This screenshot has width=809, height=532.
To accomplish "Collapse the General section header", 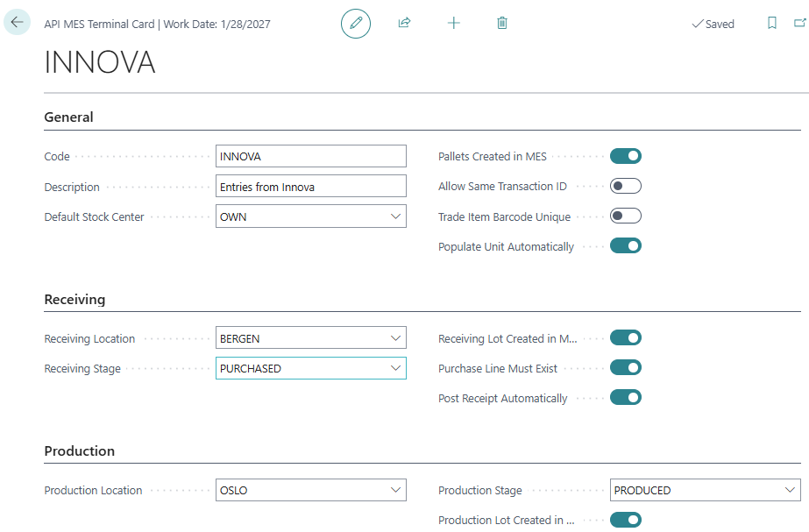I will 68,117.
